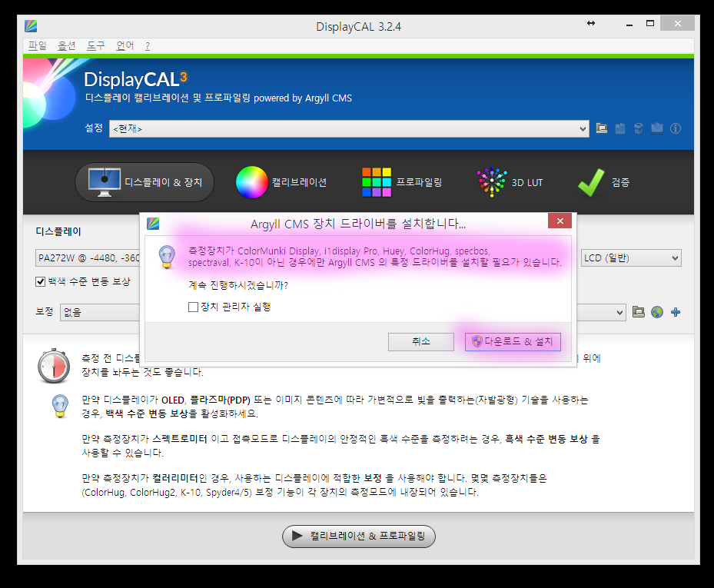Viewport: 714px width, 588px height.
Task: Click the lightbulb tip icon beside OLED text
Action: pyautogui.click(x=60, y=407)
